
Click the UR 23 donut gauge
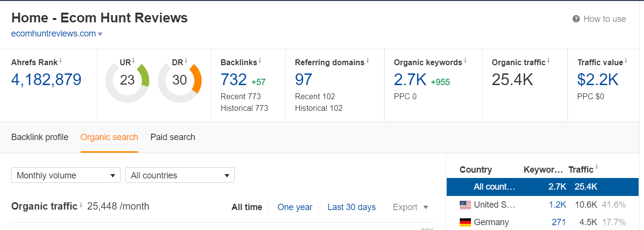point(127,80)
